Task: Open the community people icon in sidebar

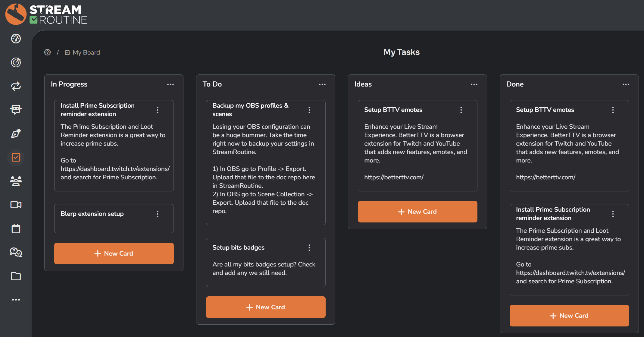Action: coord(16,181)
